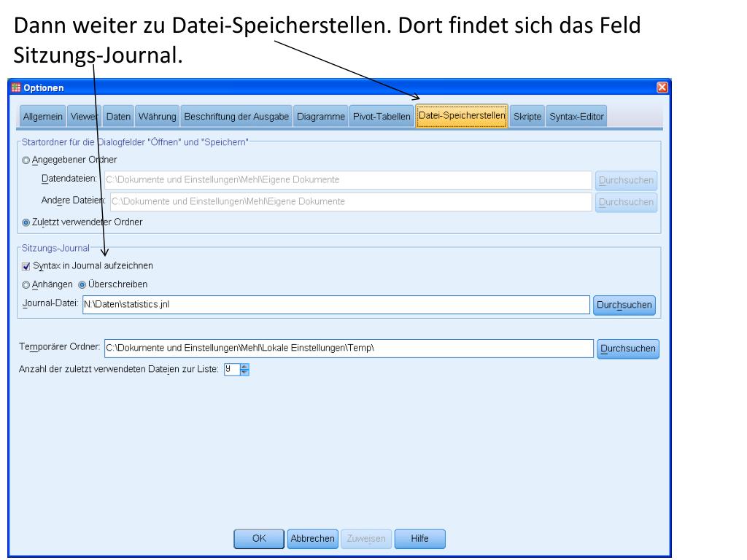
Task: Select the Überschreiben radio button
Action: pyautogui.click(x=82, y=285)
